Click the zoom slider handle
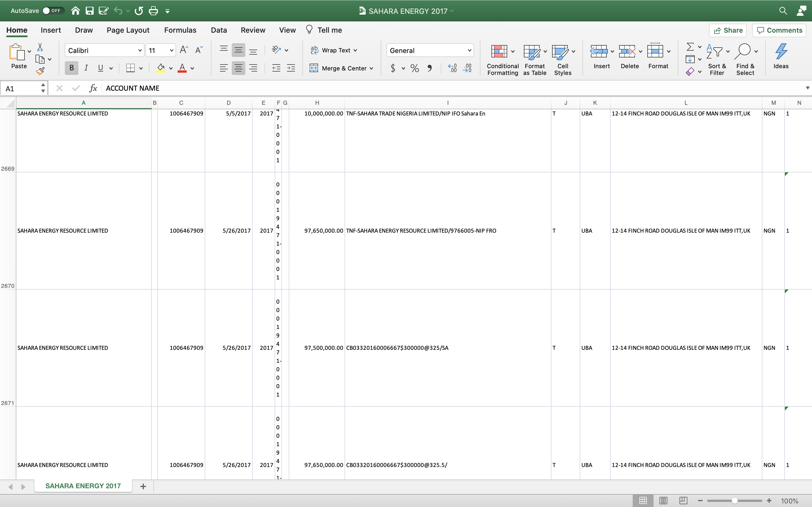The image size is (812, 507). 734,501
